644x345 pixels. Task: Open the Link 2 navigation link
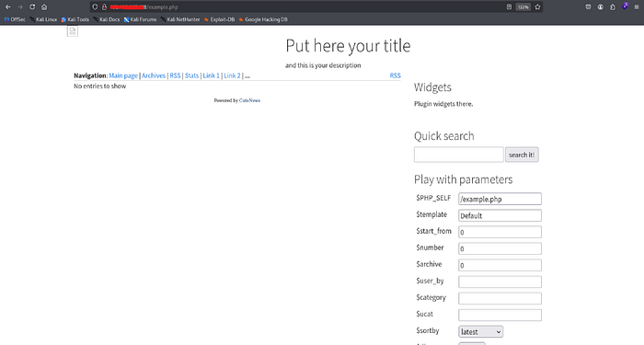tap(232, 75)
